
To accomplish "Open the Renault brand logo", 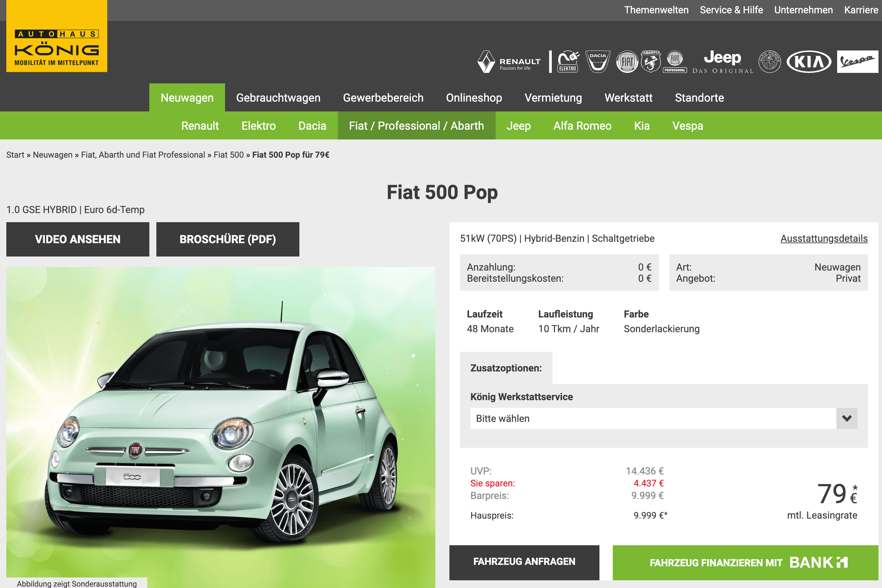I will click(x=509, y=62).
